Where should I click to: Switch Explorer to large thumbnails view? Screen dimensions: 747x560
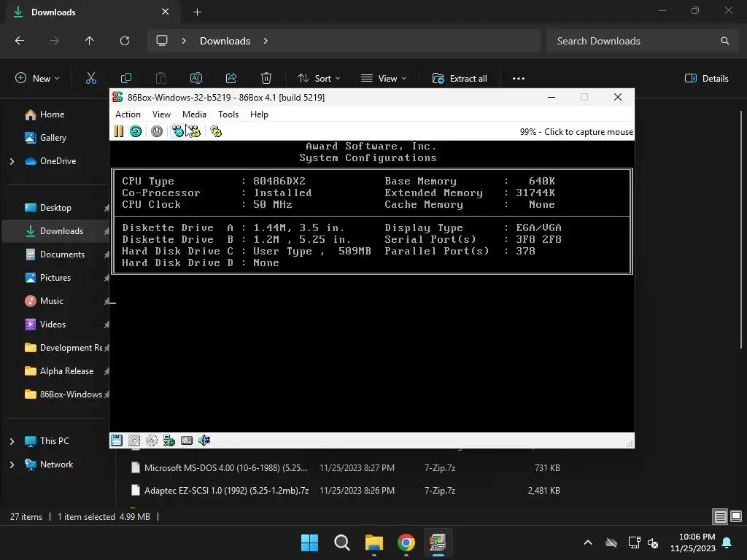click(x=736, y=516)
